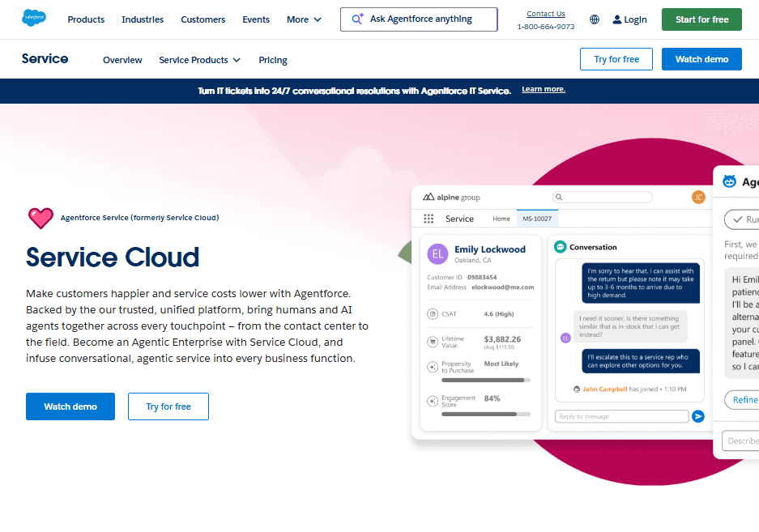Click the Login text link
This screenshot has height=532, width=759.
point(635,19)
